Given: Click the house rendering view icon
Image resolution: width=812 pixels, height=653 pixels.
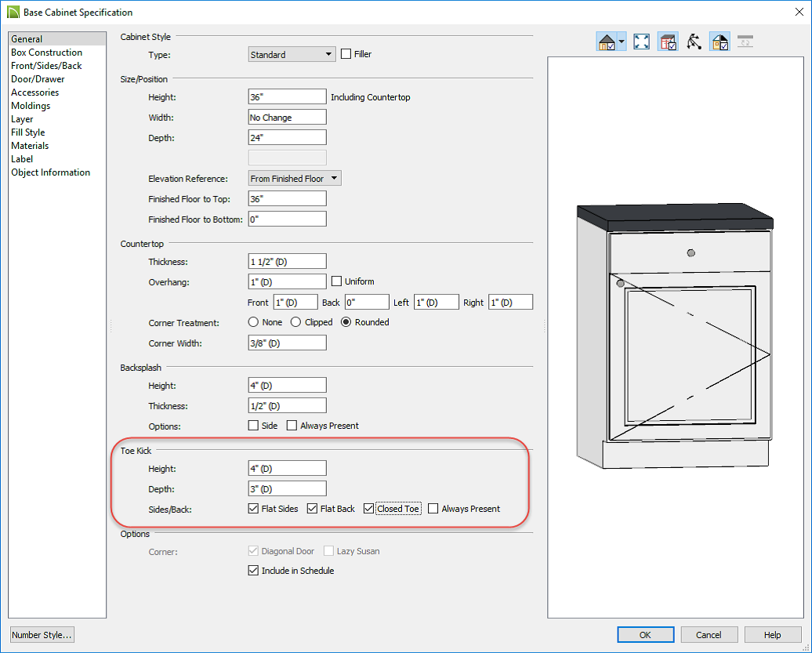Looking at the screenshot, I should [x=607, y=42].
